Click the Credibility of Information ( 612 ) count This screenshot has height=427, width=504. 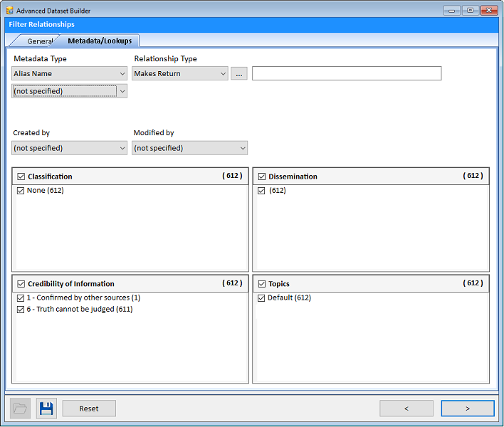pos(232,283)
